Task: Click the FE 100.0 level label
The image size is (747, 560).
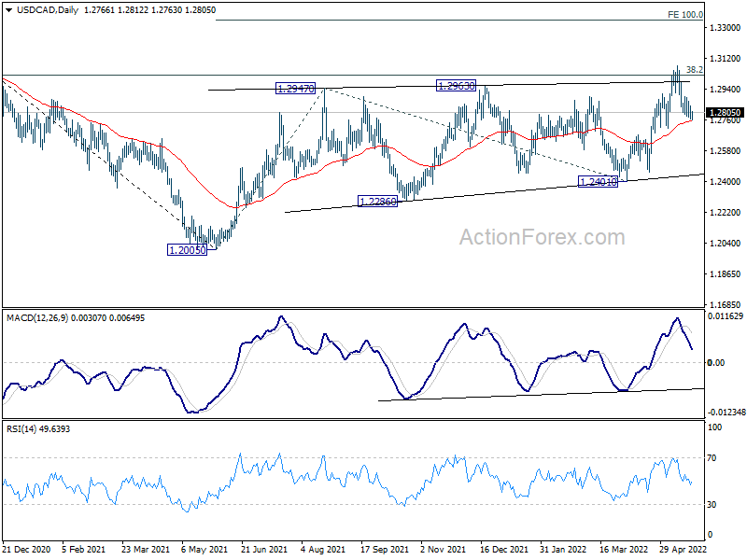Action: pyautogui.click(x=684, y=15)
